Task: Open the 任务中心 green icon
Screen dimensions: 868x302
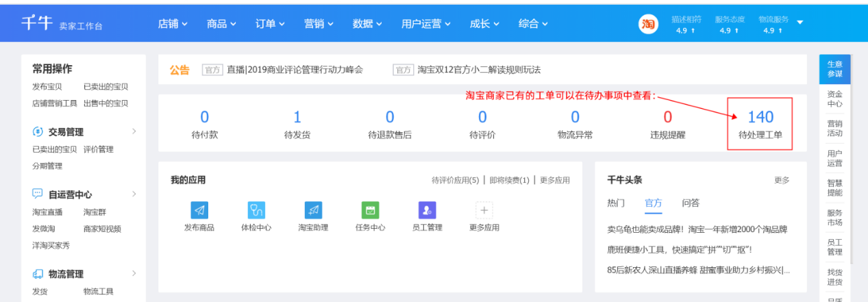Action: (370, 210)
